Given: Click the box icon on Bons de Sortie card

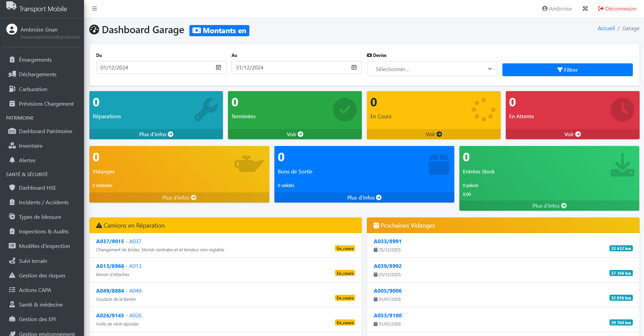Looking at the screenshot, I should click(x=439, y=165).
